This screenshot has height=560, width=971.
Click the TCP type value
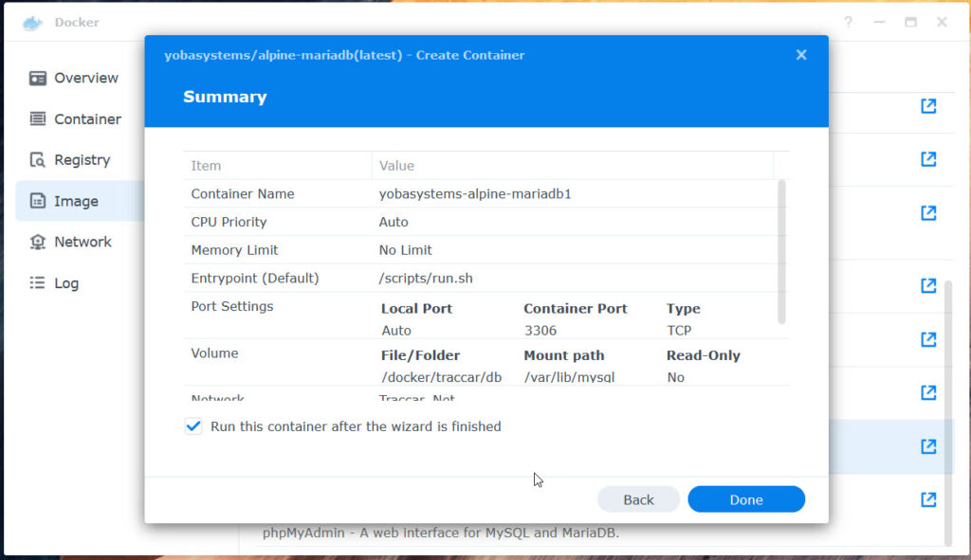coord(679,331)
